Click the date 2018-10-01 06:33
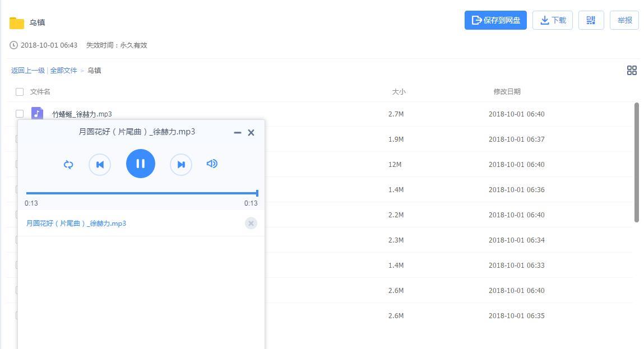 517,265
